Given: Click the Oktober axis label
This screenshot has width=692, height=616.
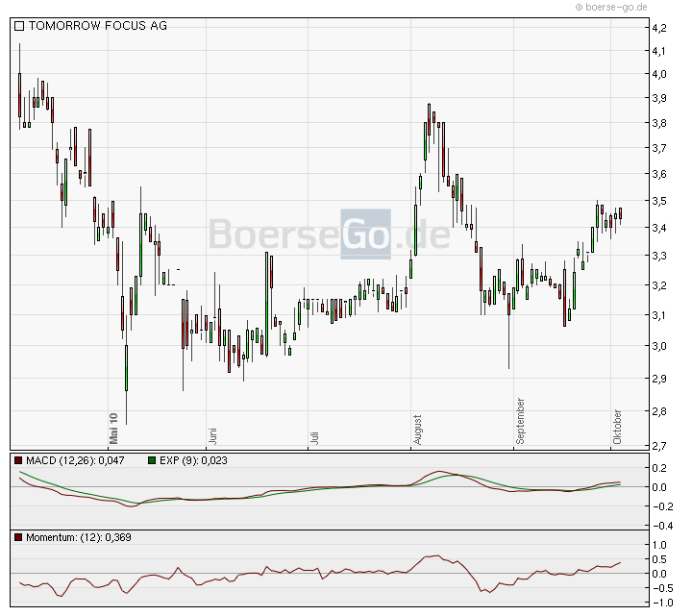Looking at the screenshot, I should point(617,427).
